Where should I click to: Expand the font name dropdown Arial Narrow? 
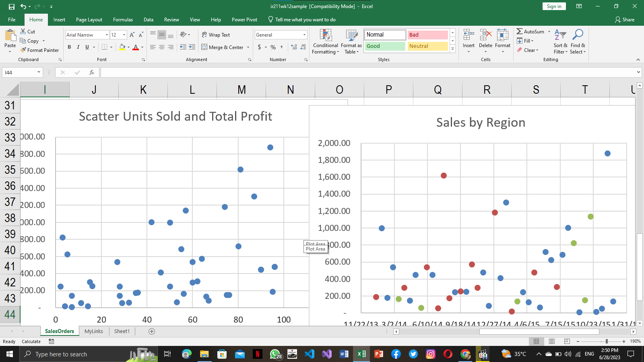point(107,35)
